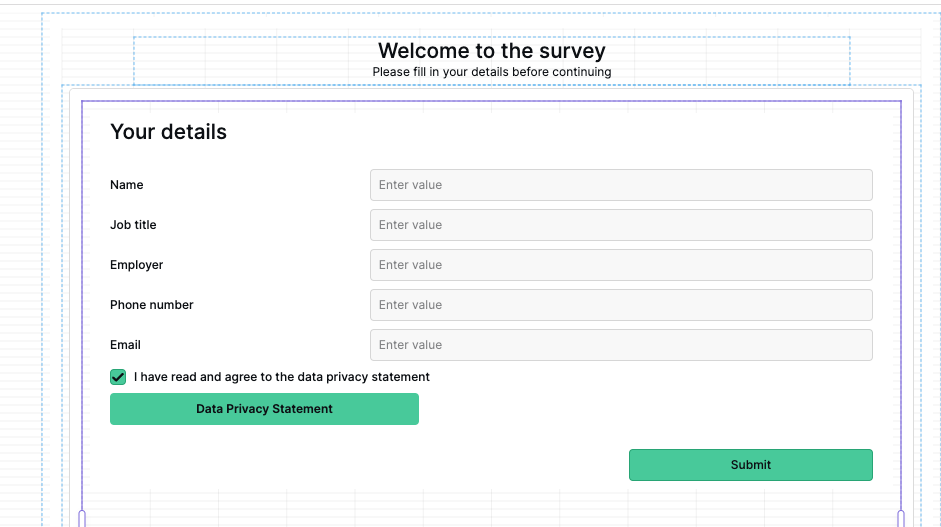Click the "I have read and agree" label text
The image size is (941, 527).
[281, 377]
